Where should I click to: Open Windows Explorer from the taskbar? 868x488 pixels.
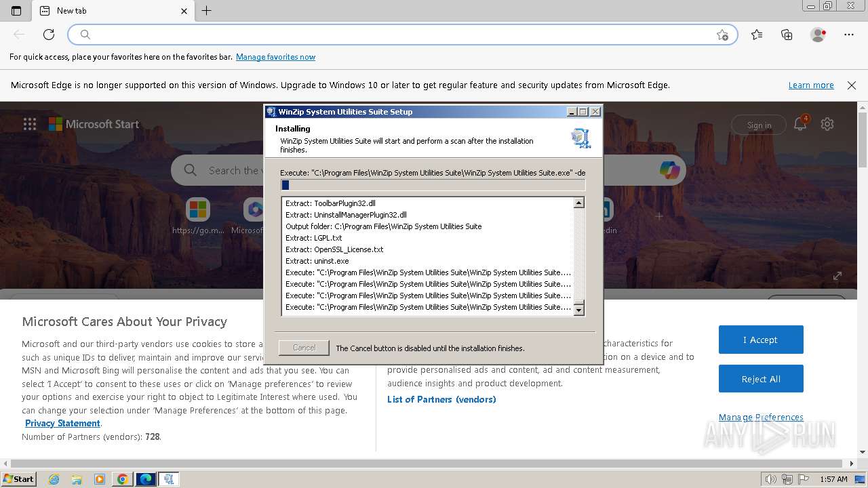[77, 479]
